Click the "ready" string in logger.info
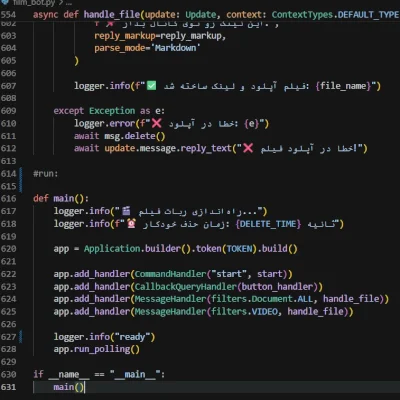 point(132,337)
